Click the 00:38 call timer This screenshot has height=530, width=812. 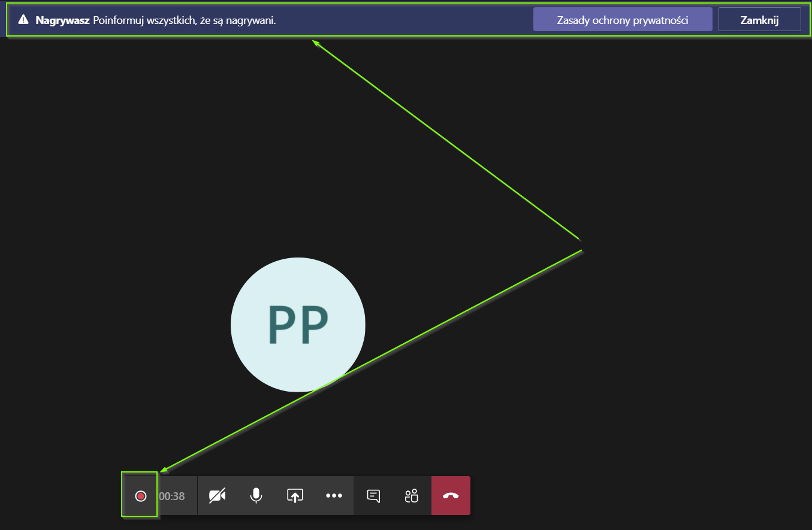[172, 496]
